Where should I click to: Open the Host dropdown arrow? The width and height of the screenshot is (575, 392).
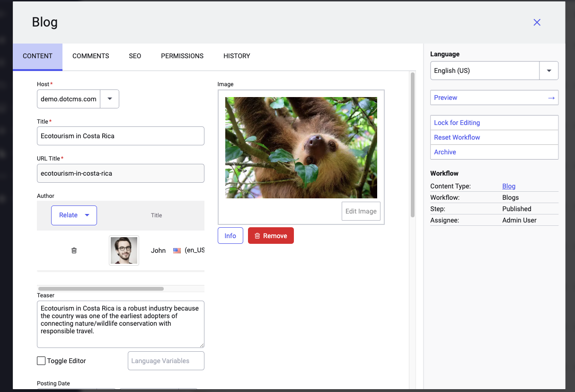click(110, 99)
